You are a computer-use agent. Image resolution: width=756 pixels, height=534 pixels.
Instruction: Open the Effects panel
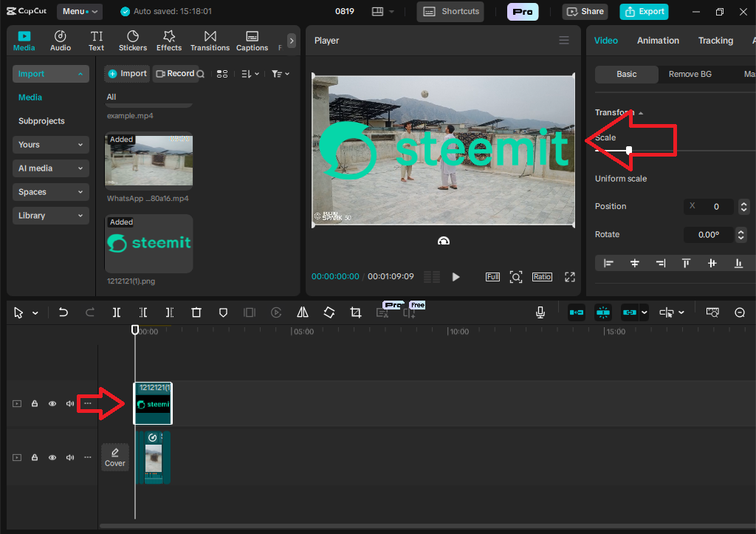pyautogui.click(x=168, y=41)
